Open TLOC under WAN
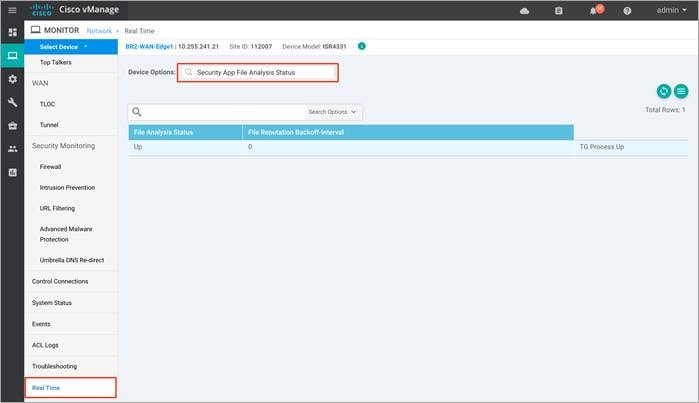Viewport: 699px width, 403px height. [47, 104]
